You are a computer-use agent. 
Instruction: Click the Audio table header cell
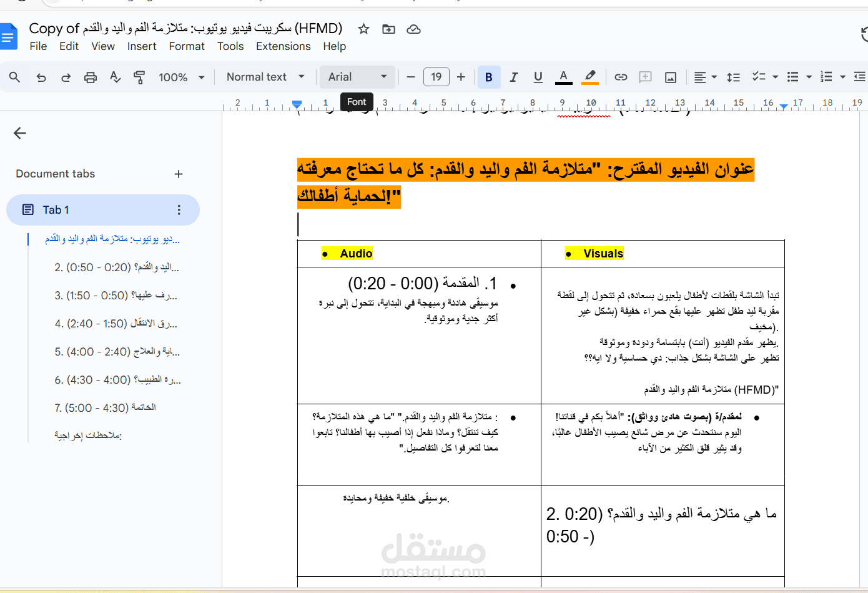(x=419, y=253)
